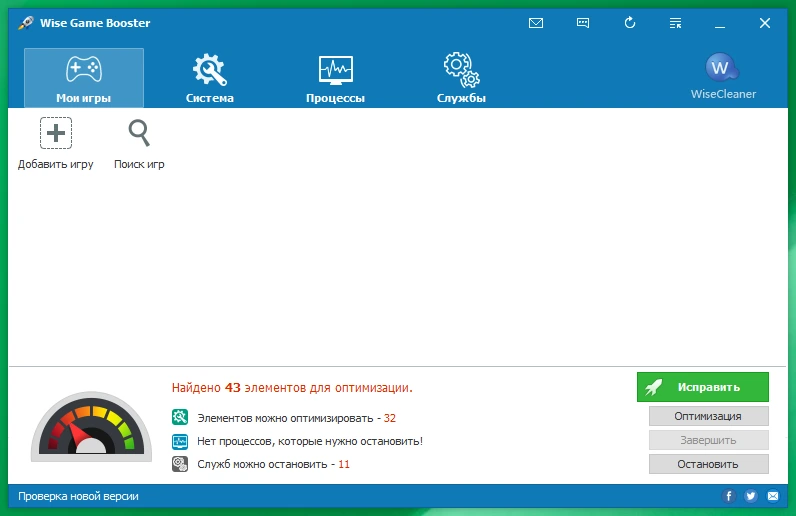The image size is (796, 516).
Task: Click the Поиск игр magnifier icon
Action: 139,133
